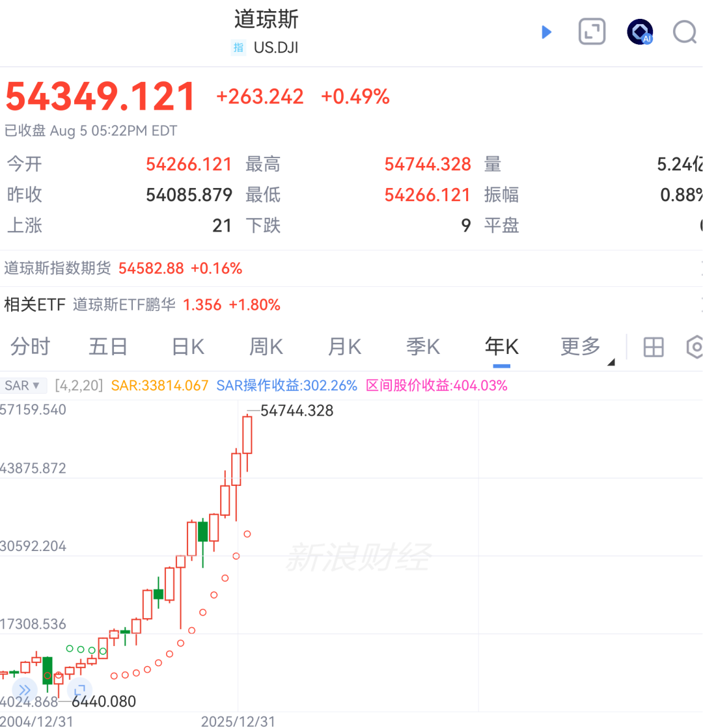Tap y-axis label 30592.204

(x=33, y=546)
